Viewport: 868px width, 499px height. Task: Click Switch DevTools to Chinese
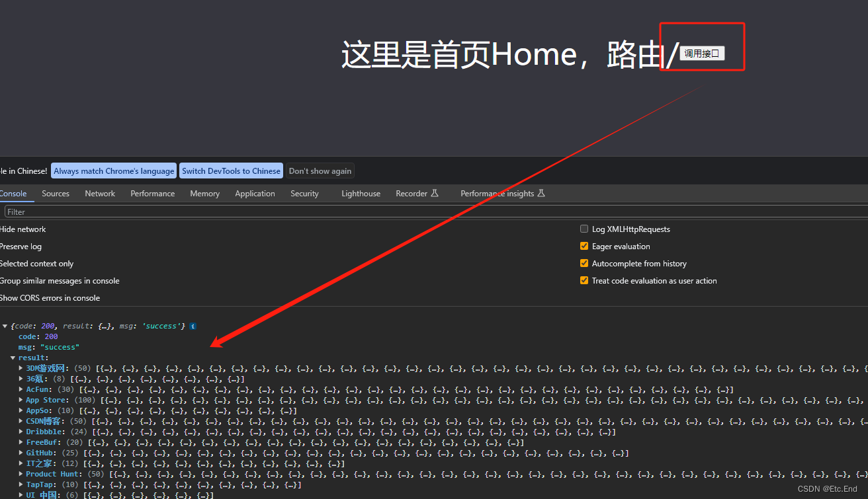(x=231, y=171)
